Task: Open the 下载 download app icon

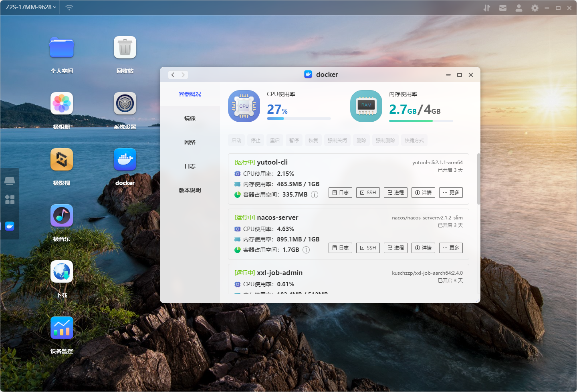Action: tap(62, 272)
